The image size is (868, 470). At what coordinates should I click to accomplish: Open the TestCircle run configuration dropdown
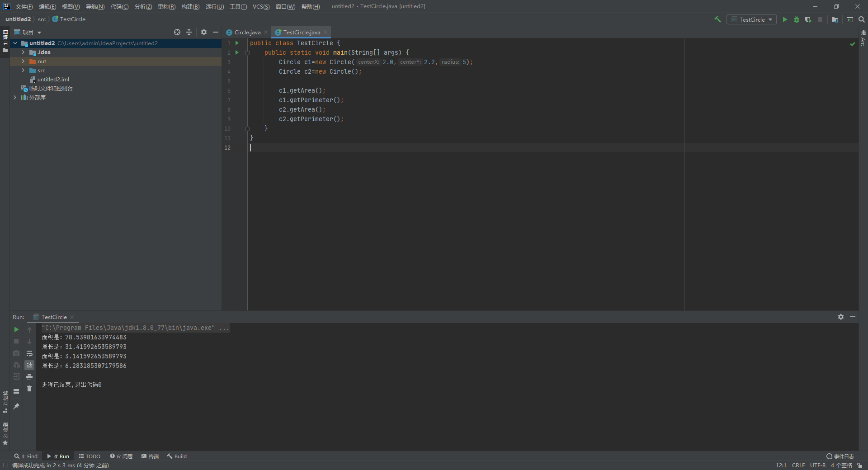tap(751, 19)
